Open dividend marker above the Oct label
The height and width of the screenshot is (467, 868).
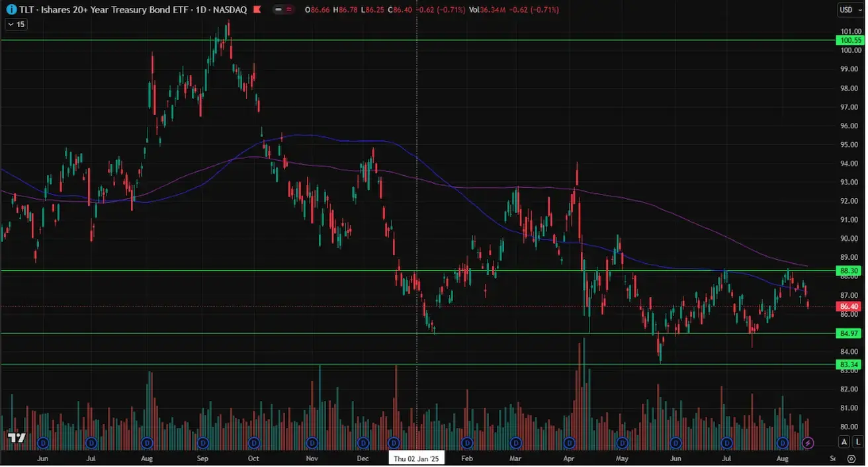pos(255,442)
